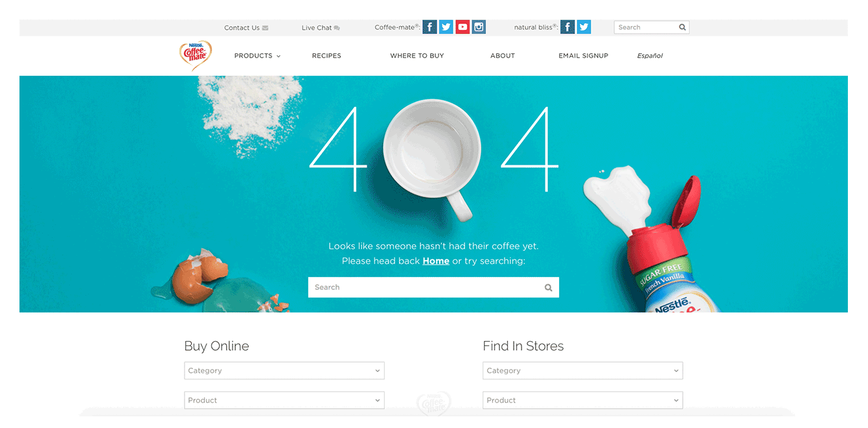Click magnifier icon in the 404 search bar
The width and height of the screenshot is (868, 428).
coord(549,287)
